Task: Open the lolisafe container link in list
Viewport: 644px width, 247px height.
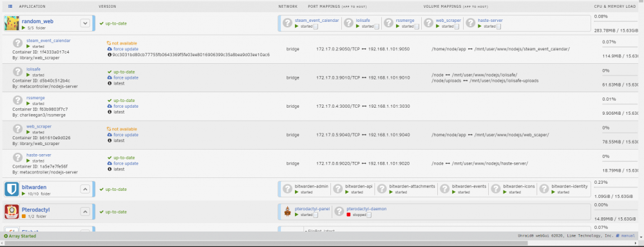Action: tap(33, 69)
